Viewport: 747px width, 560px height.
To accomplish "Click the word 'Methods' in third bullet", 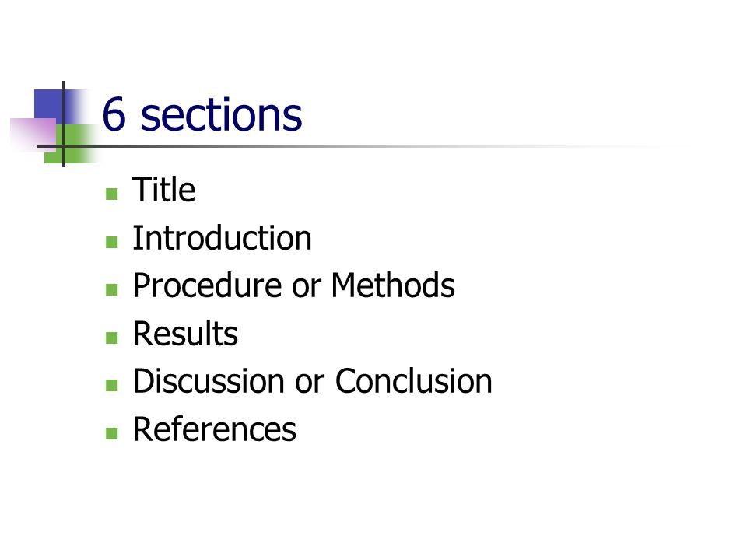I will pos(393,285).
